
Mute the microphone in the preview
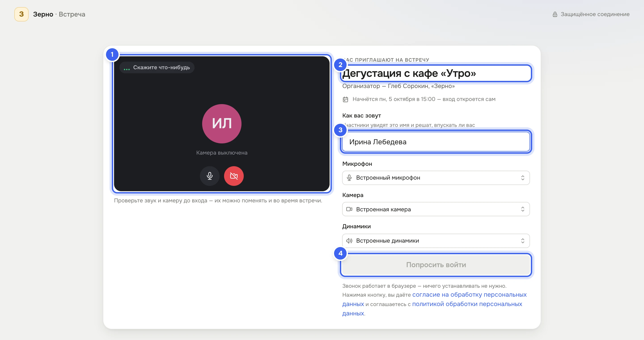210,176
